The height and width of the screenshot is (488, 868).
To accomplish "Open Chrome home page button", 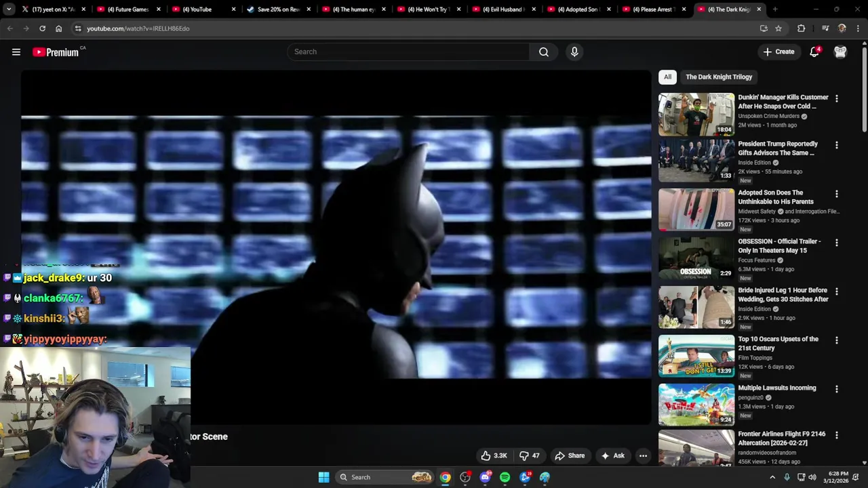I will pos(58,28).
